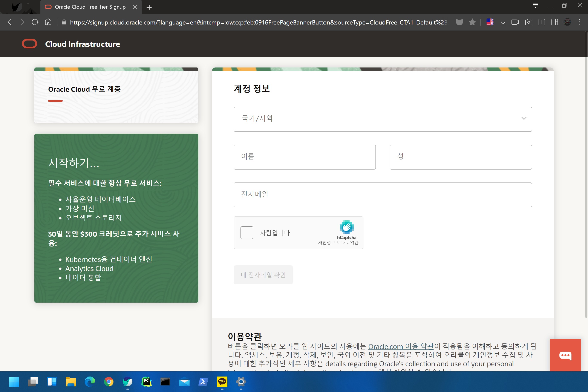Click the bookmark star icon

pos(472,22)
